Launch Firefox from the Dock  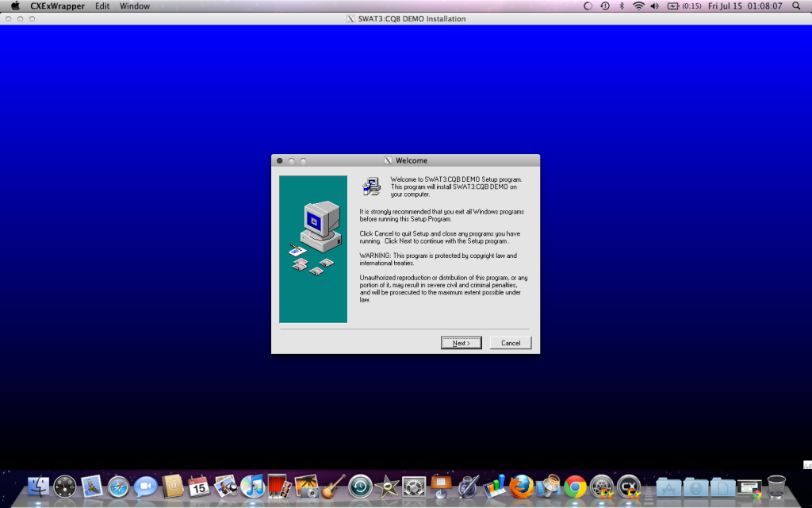click(x=522, y=487)
